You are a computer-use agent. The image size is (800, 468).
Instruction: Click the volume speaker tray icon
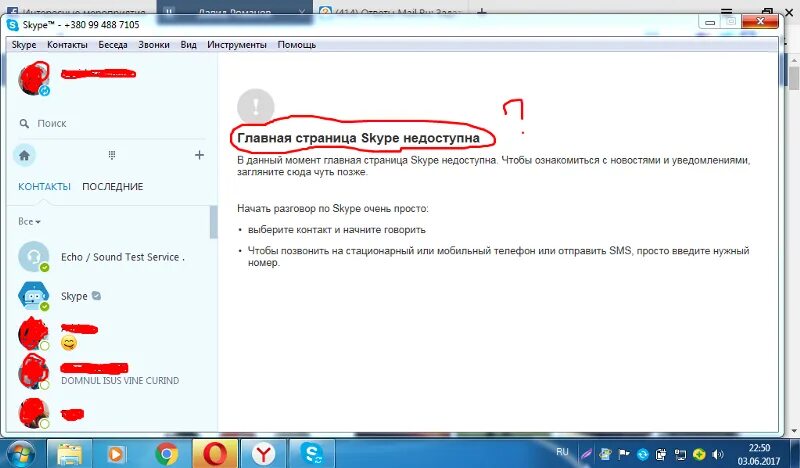click(x=718, y=454)
